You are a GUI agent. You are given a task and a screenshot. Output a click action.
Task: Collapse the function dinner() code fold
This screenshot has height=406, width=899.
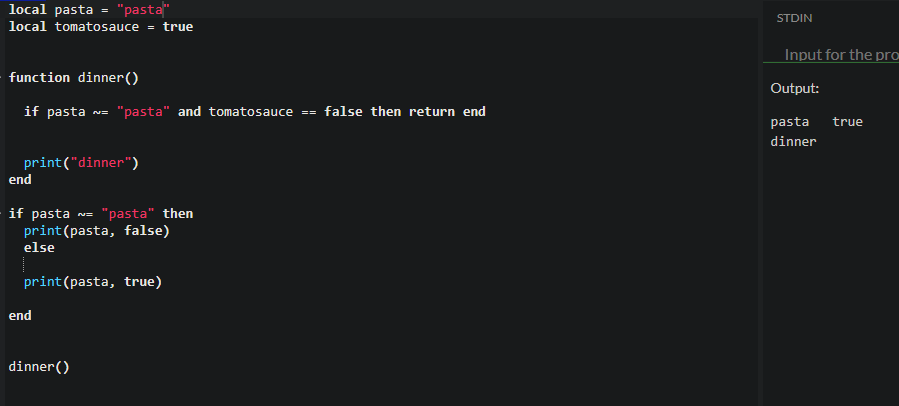point(5,77)
